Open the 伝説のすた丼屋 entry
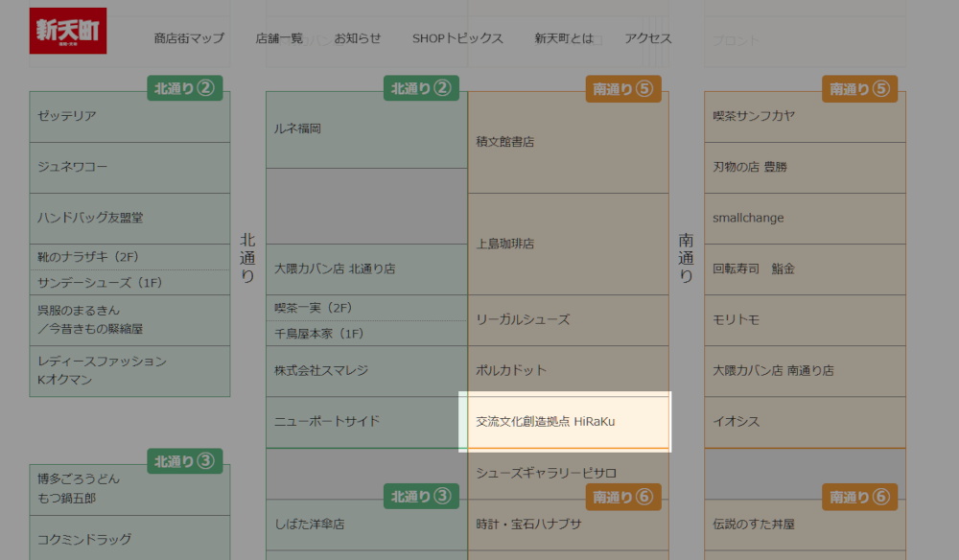Viewport: 959px width, 560px height. coord(804,524)
